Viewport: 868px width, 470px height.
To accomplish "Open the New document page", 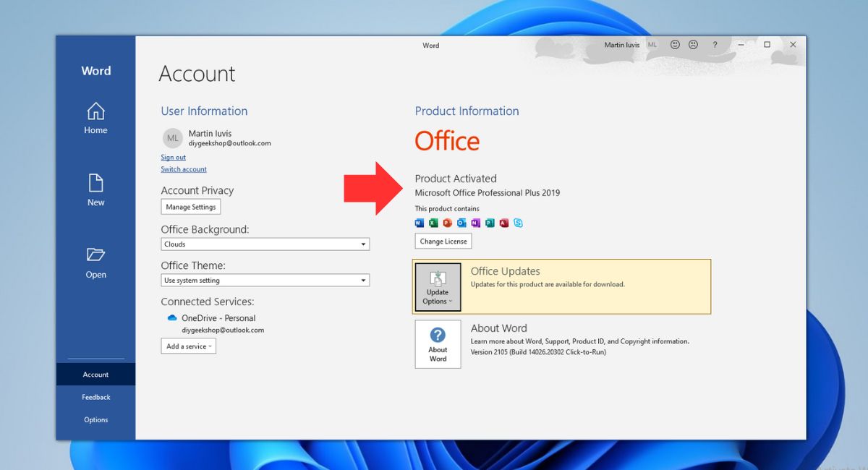I will (95, 183).
